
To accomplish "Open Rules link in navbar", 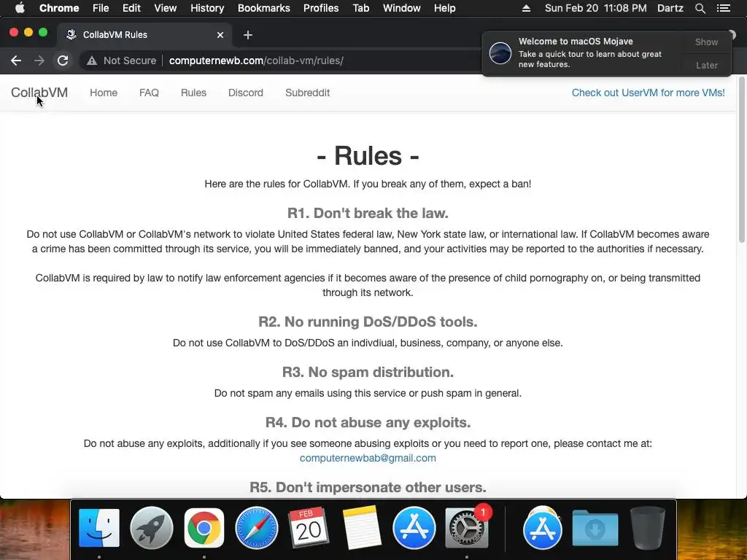I will (193, 93).
